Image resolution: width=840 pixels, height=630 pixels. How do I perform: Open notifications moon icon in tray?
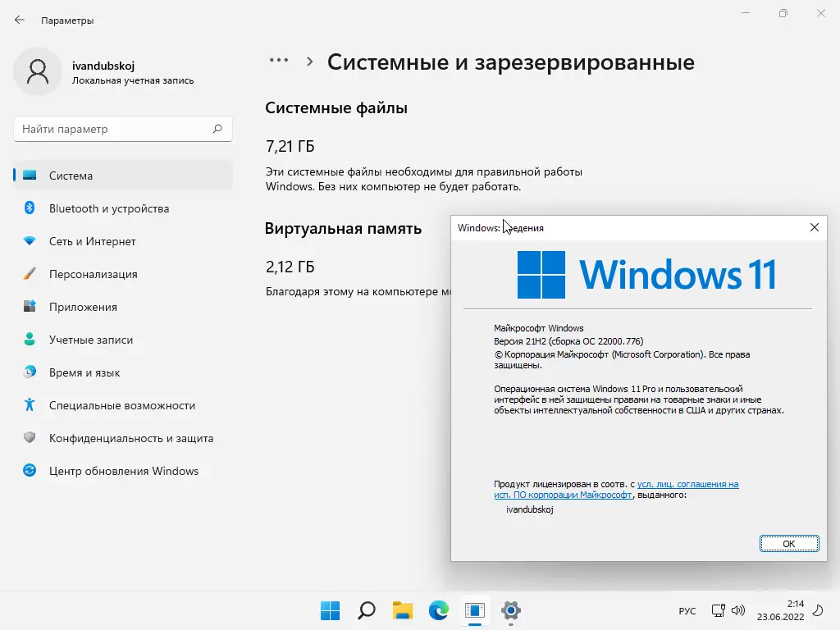(818, 610)
